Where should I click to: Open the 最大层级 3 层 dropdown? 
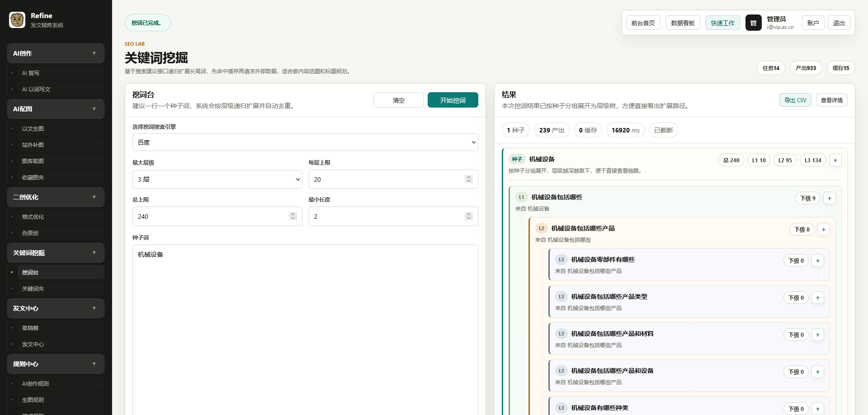pyautogui.click(x=217, y=179)
